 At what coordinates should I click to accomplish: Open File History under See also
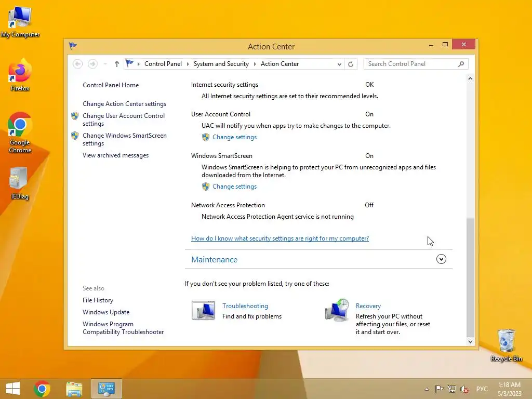click(98, 300)
